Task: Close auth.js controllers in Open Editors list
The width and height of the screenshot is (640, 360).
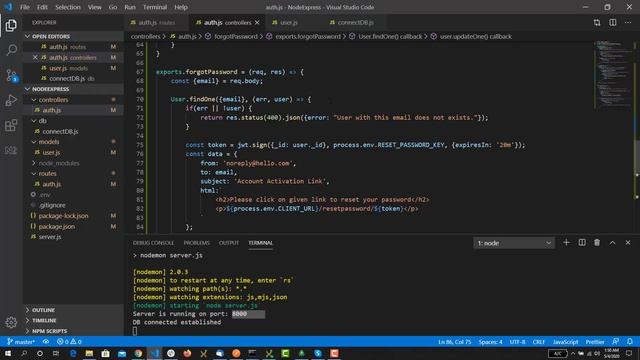Action: [35, 58]
